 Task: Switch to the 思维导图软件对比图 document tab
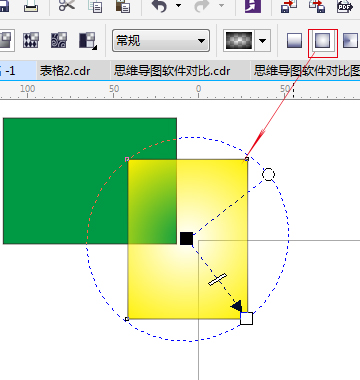coord(306,71)
